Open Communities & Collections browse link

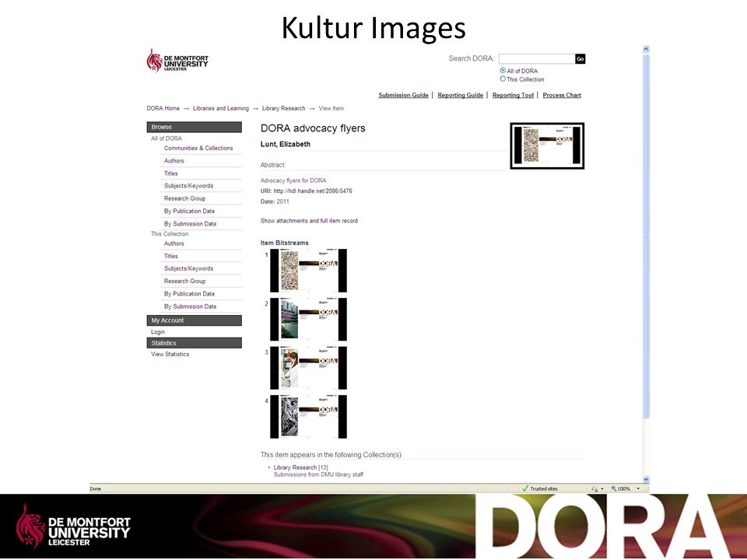(x=198, y=148)
